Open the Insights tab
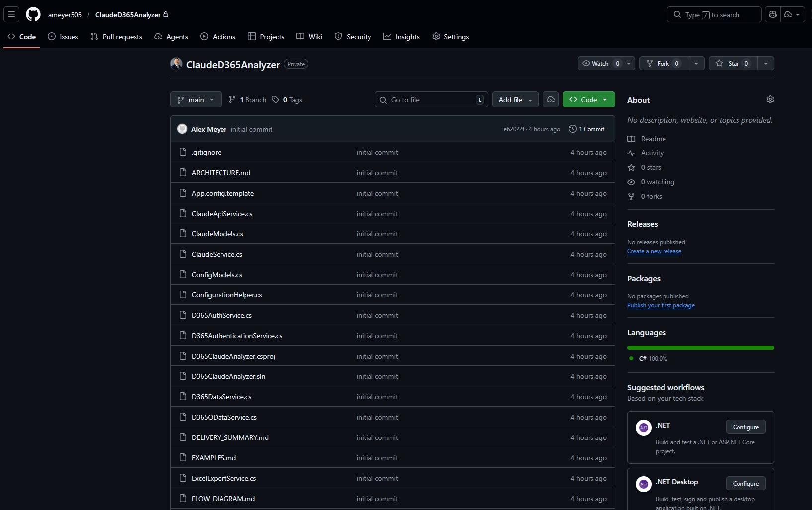812x510 pixels. (401, 37)
